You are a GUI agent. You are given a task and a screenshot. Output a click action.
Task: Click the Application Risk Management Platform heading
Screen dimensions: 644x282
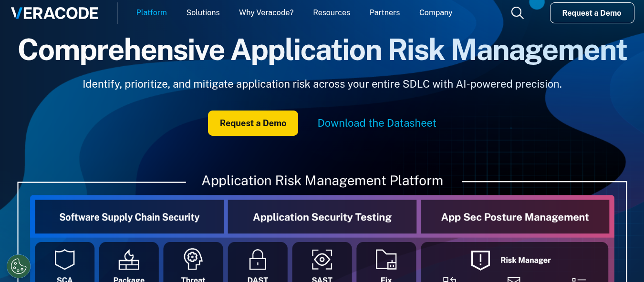pyautogui.click(x=322, y=181)
